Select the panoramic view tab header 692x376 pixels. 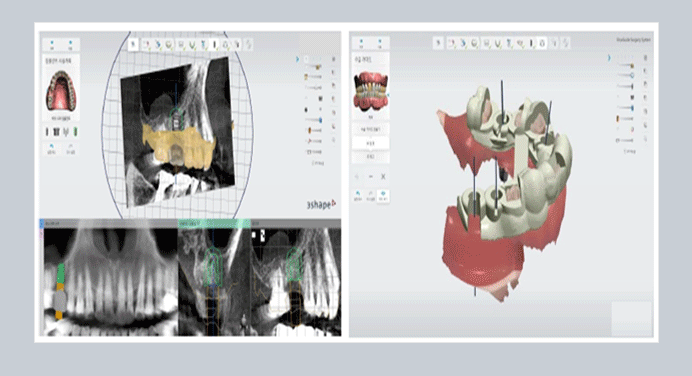[110, 224]
